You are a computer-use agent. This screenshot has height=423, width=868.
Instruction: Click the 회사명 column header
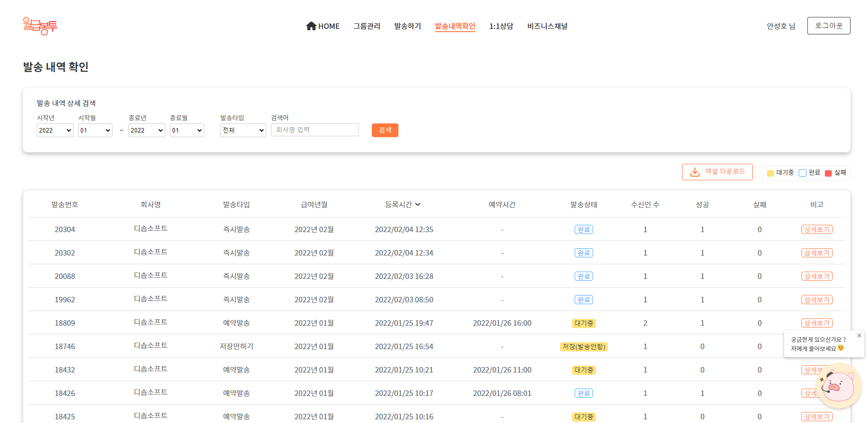pos(151,205)
